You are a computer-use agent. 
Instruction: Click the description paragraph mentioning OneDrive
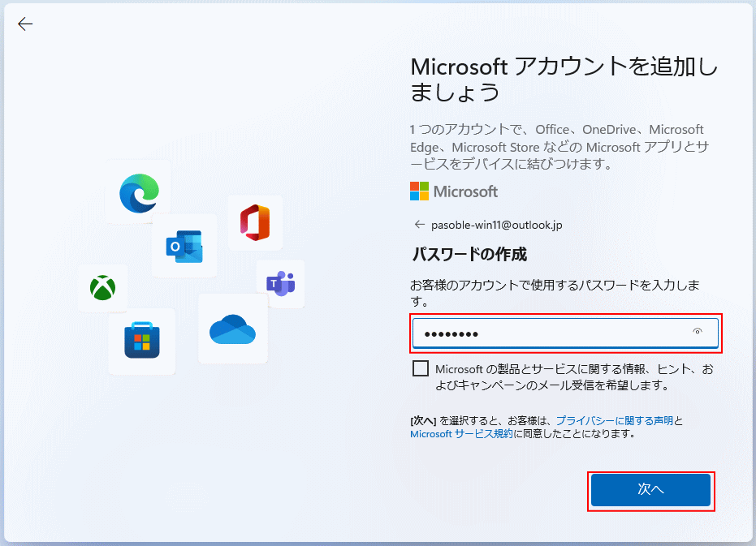coord(557,147)
